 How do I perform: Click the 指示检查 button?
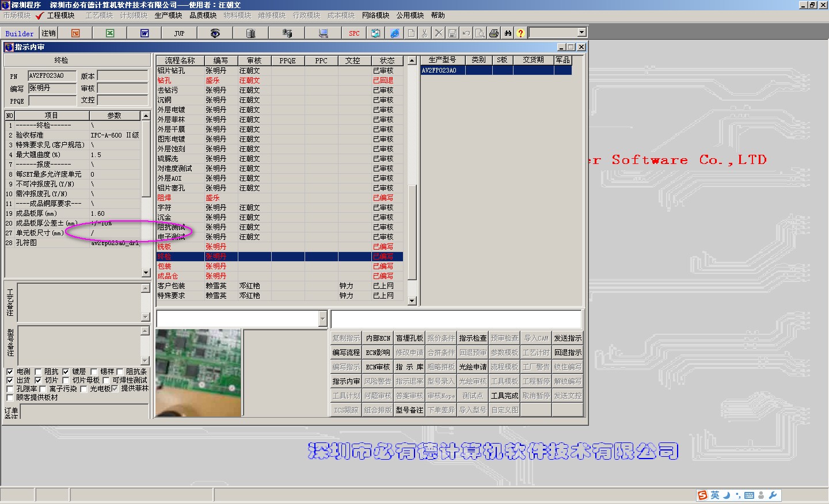(x=473, y=338)
